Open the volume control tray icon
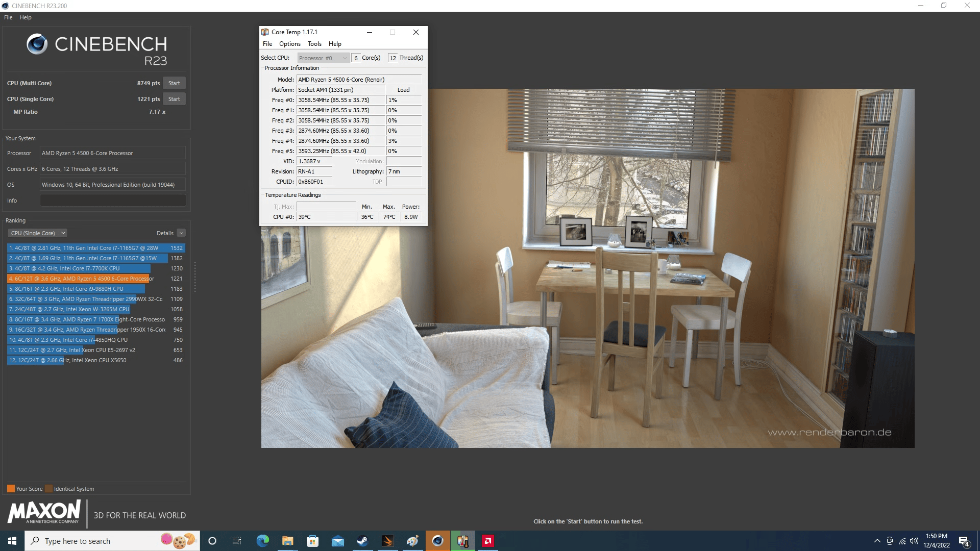The image size is (980, 551). (914, 541)
